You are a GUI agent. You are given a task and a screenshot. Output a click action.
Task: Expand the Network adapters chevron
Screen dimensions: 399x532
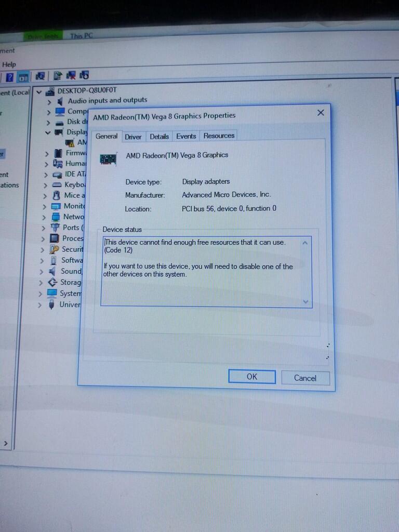point(44,218)
